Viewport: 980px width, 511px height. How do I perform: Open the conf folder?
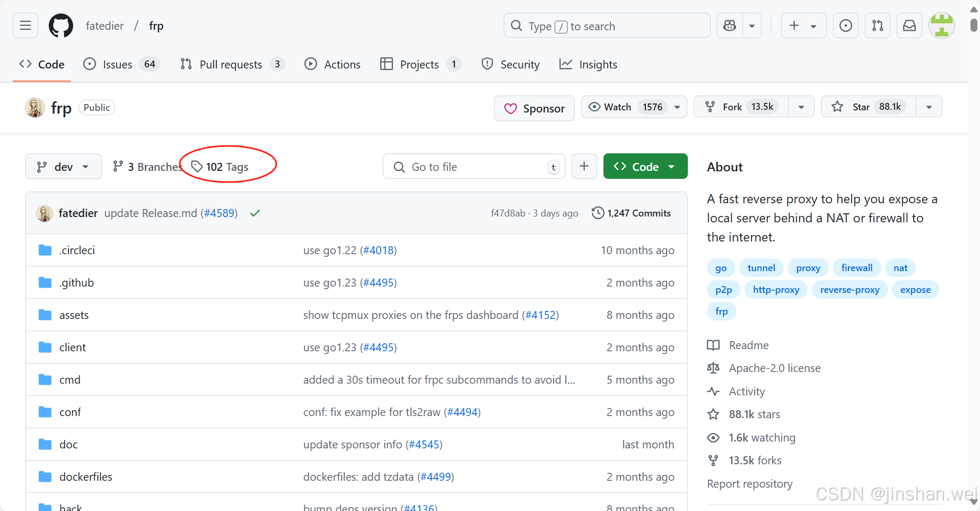70,412
